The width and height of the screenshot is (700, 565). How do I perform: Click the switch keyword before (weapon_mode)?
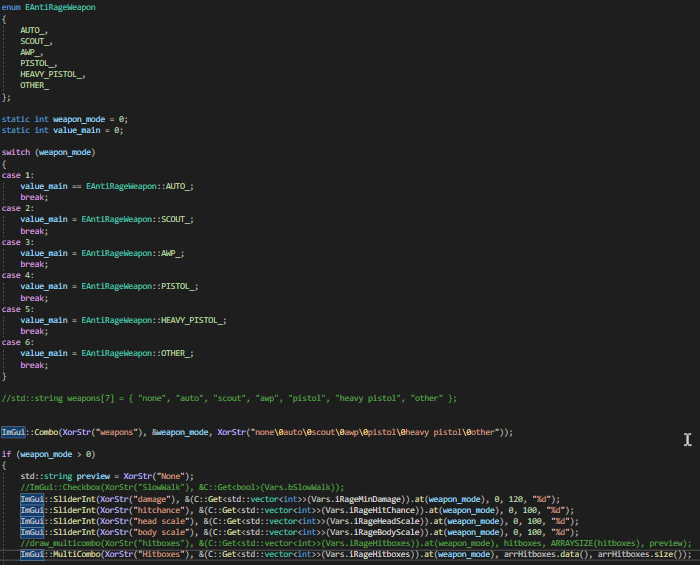pyautogui.click(x=16, y=152)
